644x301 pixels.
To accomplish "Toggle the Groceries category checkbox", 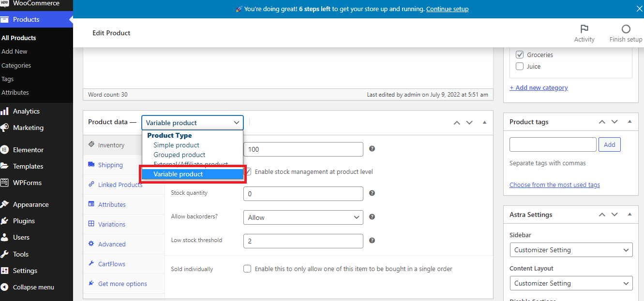I will tap(520, 55).
